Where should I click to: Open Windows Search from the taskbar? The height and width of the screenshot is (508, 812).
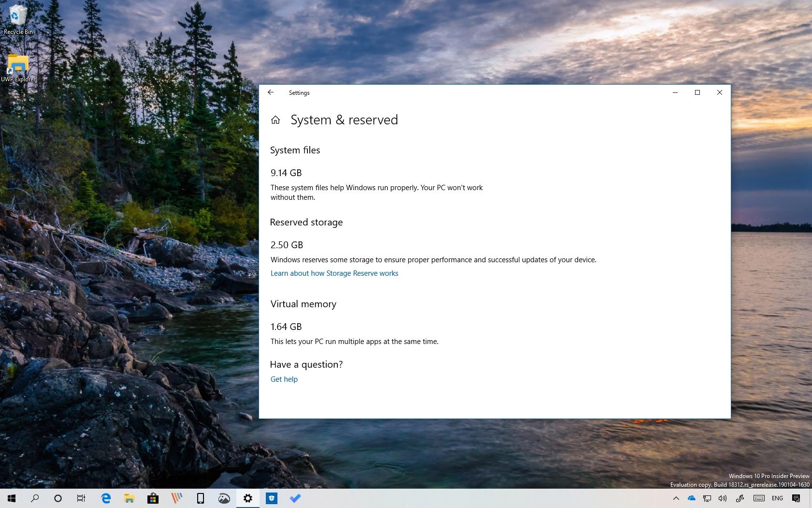point(34,498)
